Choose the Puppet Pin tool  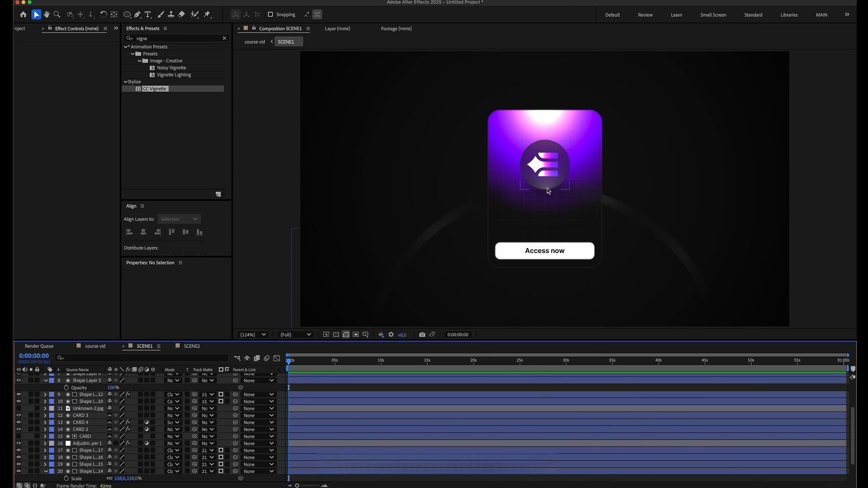pos(207,14)
